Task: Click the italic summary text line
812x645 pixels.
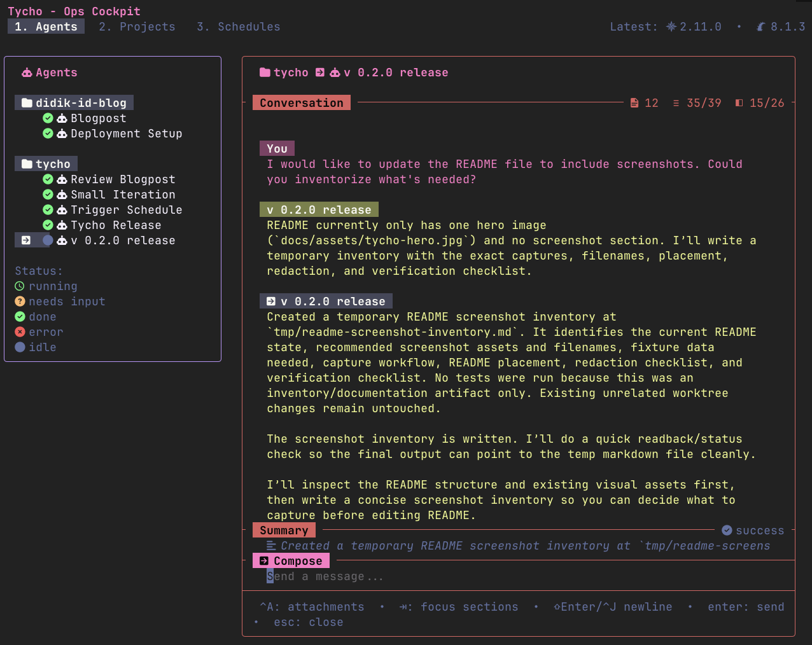Action: [526, 546]
